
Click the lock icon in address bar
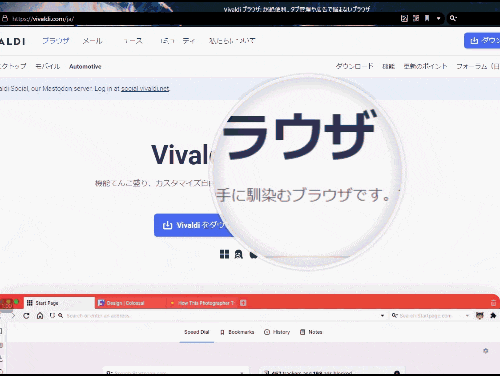[x=5, y=18]
